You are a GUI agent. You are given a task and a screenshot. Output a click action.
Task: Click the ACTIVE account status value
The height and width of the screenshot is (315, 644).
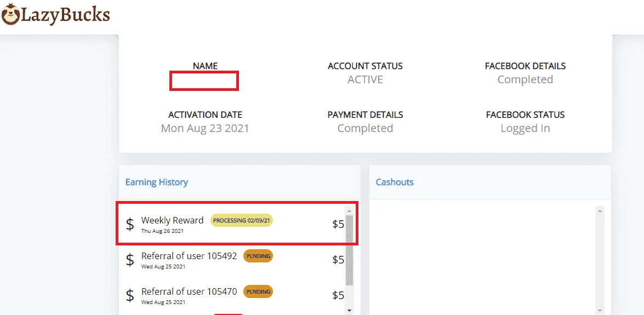pos(365,79)
